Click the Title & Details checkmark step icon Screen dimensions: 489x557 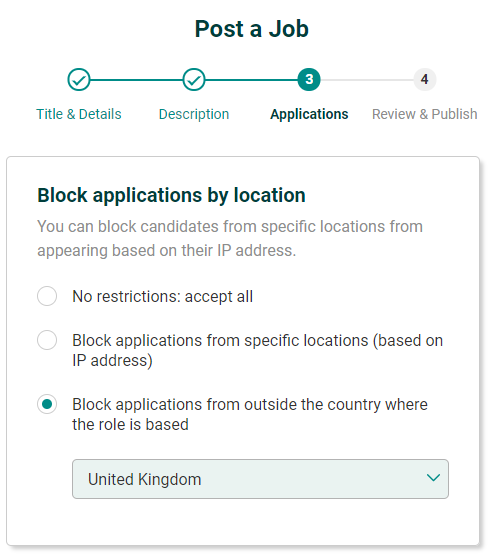(x=78, y=80)
